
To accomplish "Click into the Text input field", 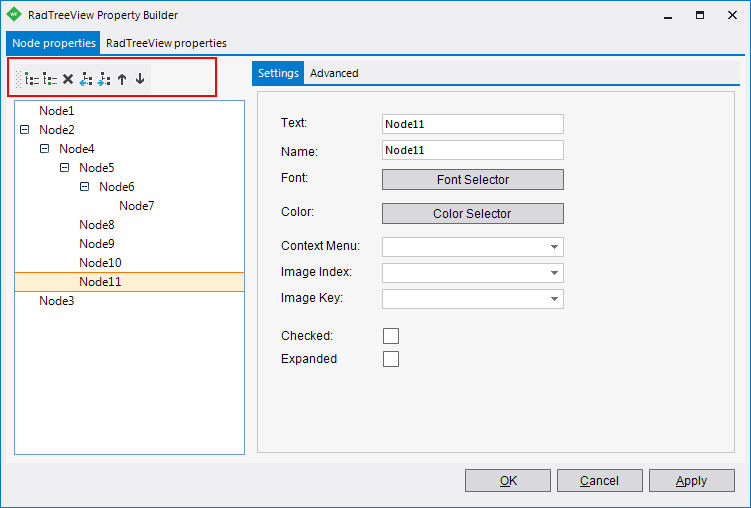I will [473, 124].
